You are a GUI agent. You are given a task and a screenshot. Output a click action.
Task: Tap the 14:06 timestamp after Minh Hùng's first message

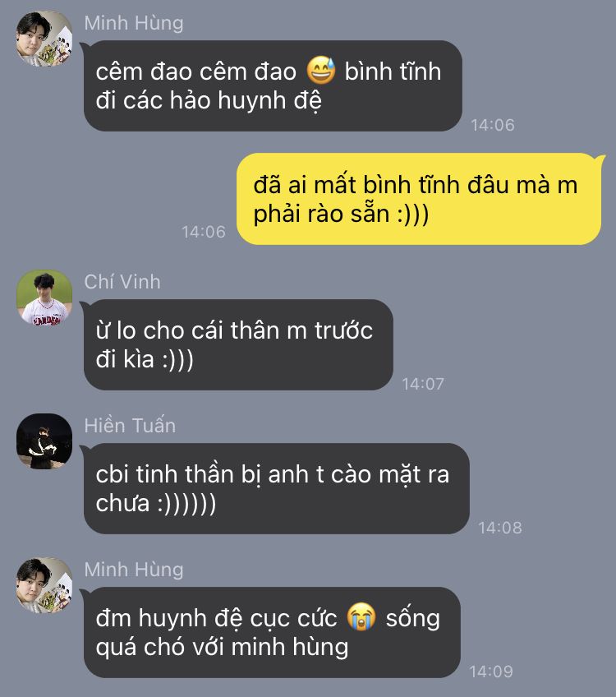493,125
